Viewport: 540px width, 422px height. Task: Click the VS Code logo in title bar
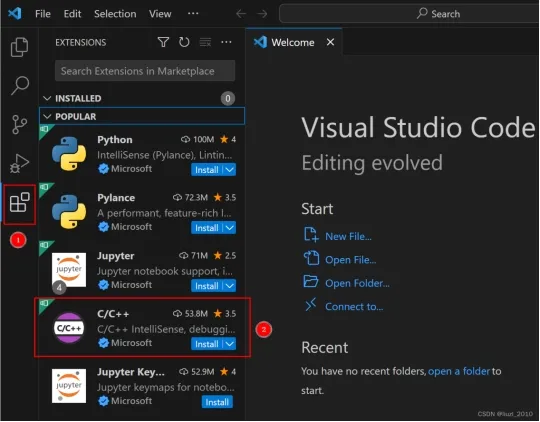[x=15, y=14]
